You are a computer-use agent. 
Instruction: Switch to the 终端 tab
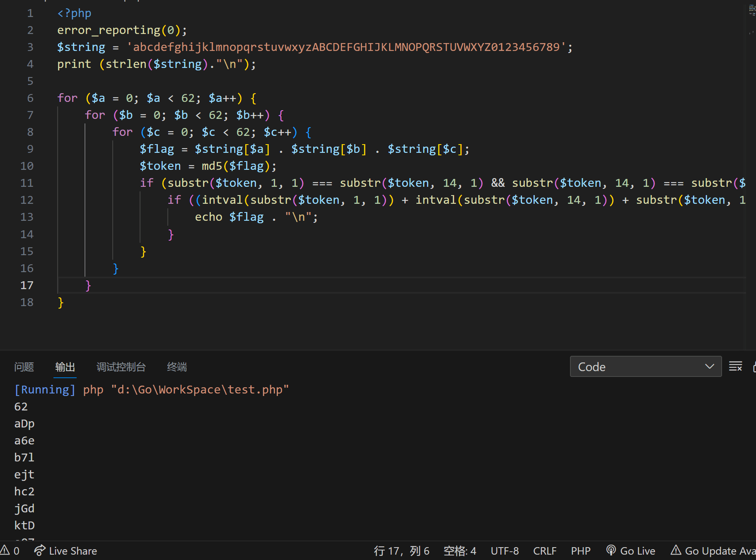pyautogui.click(x=177, y=367)
